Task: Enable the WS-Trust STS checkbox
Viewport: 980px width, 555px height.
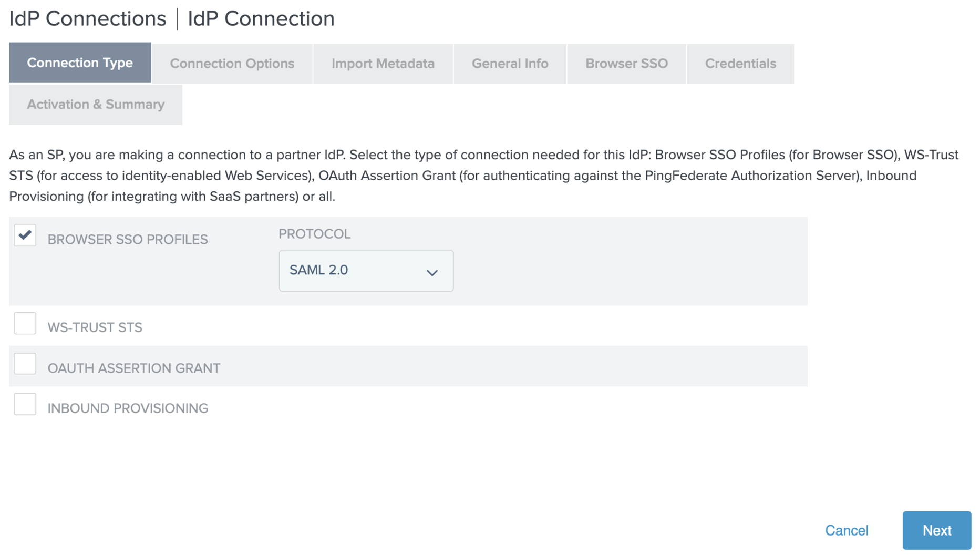Action: click(x=25, y=323)
